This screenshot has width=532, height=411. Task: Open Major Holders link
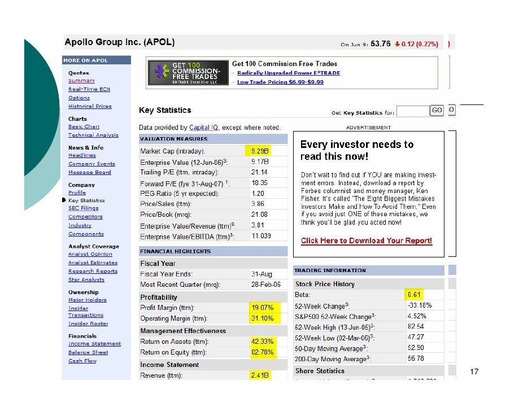click(x=88, y=300)
